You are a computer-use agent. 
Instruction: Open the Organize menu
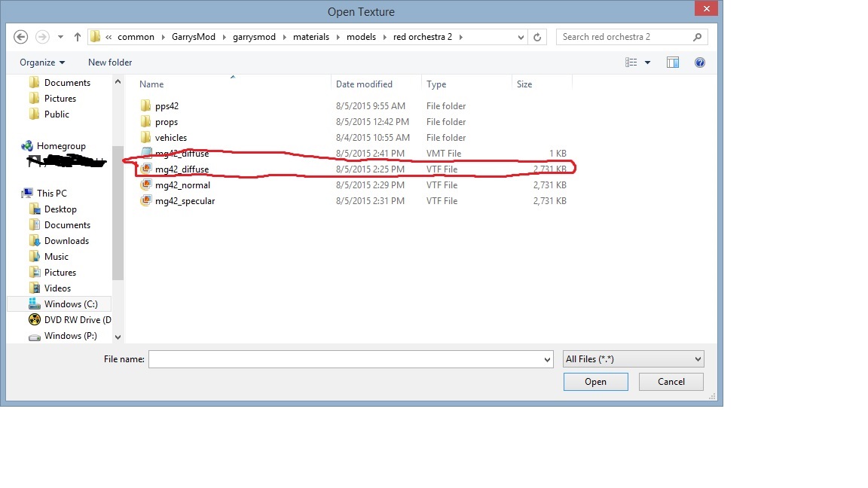click(42, 63)
